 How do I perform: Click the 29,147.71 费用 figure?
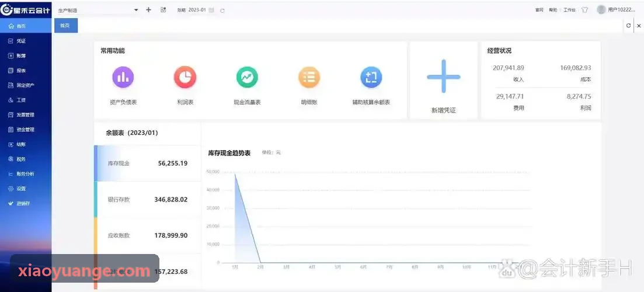click(x=510, y=96)
